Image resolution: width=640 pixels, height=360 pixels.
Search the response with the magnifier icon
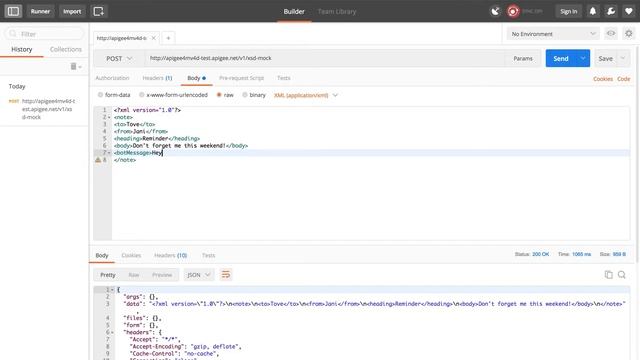(622, 275)
